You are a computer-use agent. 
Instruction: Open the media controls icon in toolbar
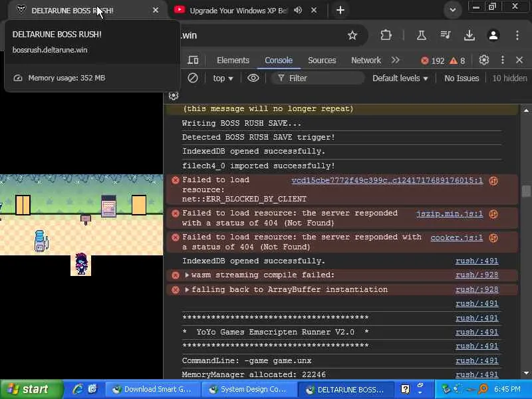[445, 35]
